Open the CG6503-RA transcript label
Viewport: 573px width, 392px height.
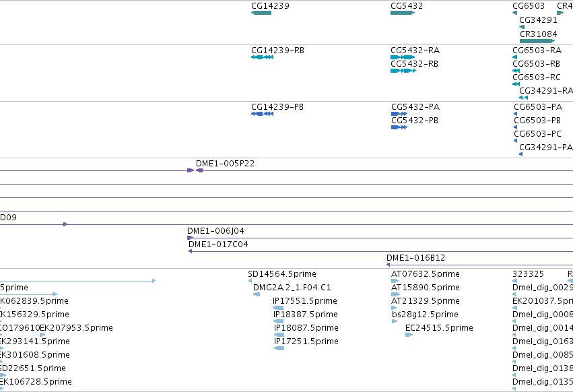coord(537,50)
